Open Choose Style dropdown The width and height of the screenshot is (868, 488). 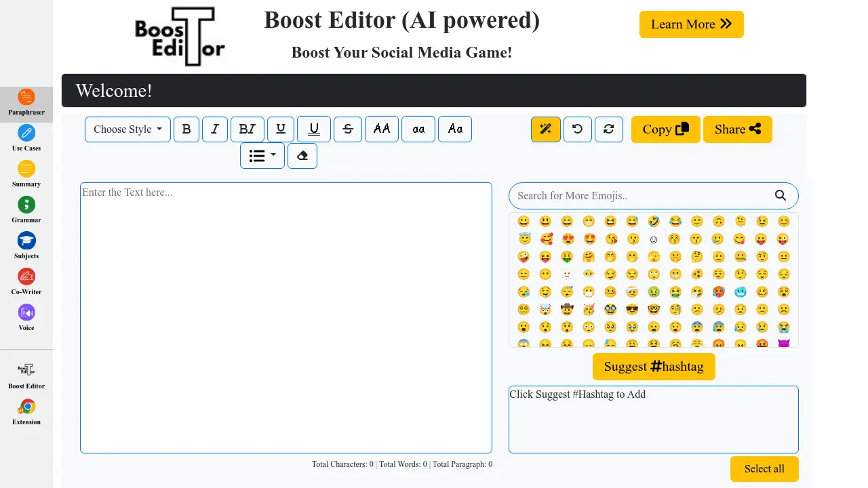[127, 129]
